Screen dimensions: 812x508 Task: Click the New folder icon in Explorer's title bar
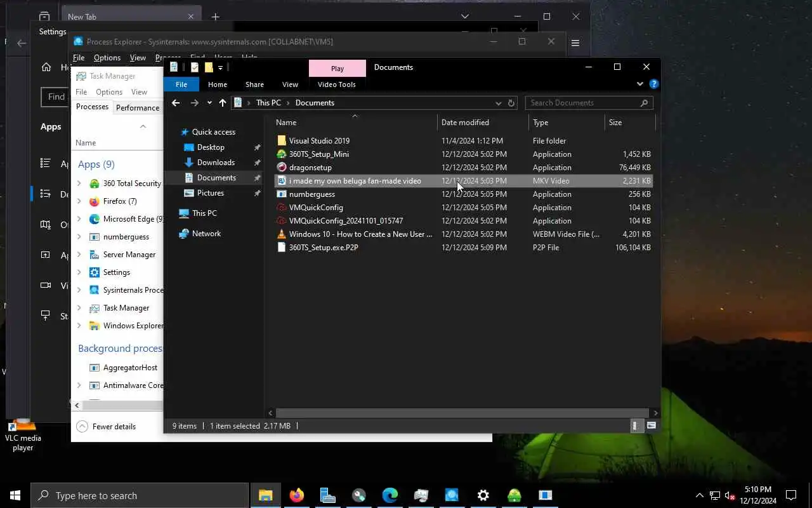click(x=209, y=67)
